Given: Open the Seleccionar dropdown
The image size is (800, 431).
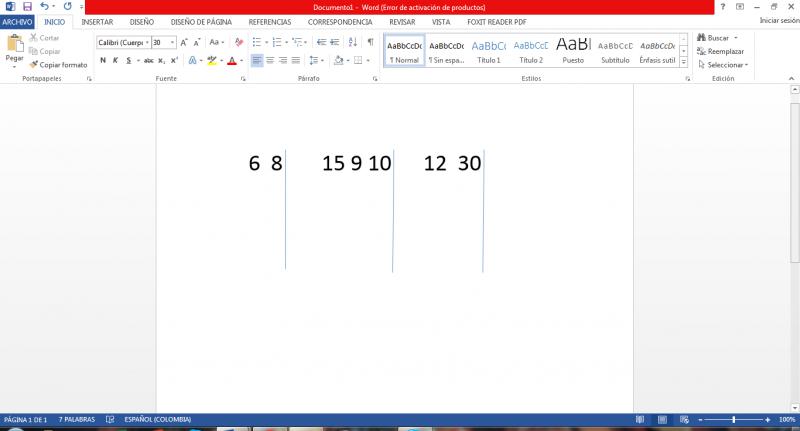Looking at the screenshot, I should 722,65.
